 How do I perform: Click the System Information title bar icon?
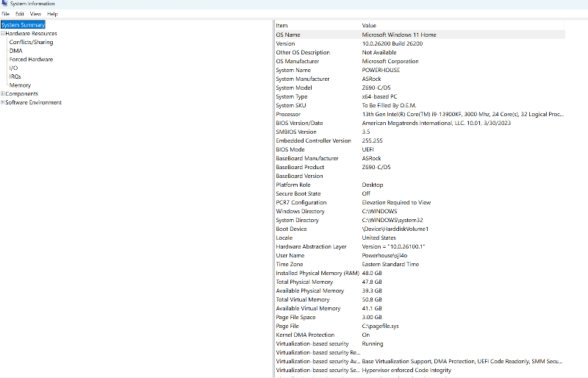point(4,4)
